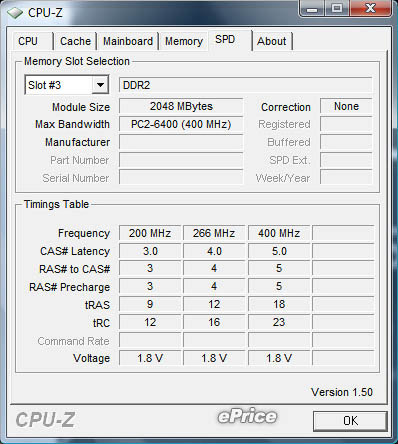This screenshot has height=444, width=398.
Task: Click the OK button
Action: (x=350, y=421)
